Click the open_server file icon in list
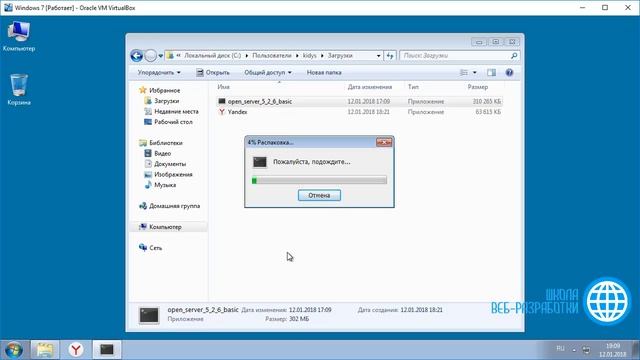 pyautogui.click(x=222, y=101)
